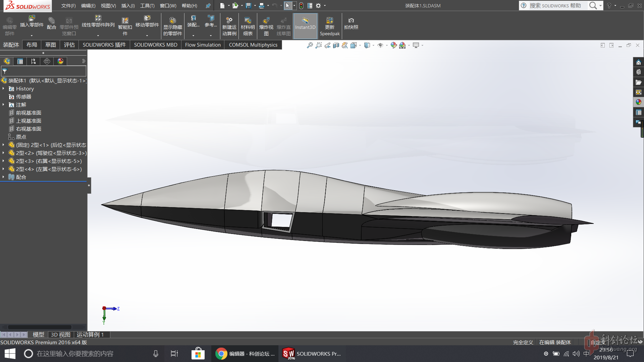644x362 pixels.
Task: Open Microsoft Store taskbar icon
Action: pyautogui.click(x=198, y=354)
